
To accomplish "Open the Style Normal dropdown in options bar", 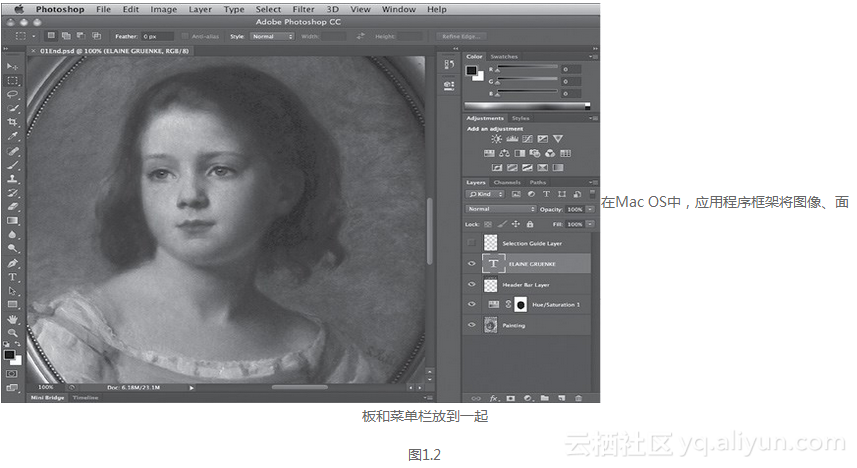I will pyautogui.click(x=272, y=36).
